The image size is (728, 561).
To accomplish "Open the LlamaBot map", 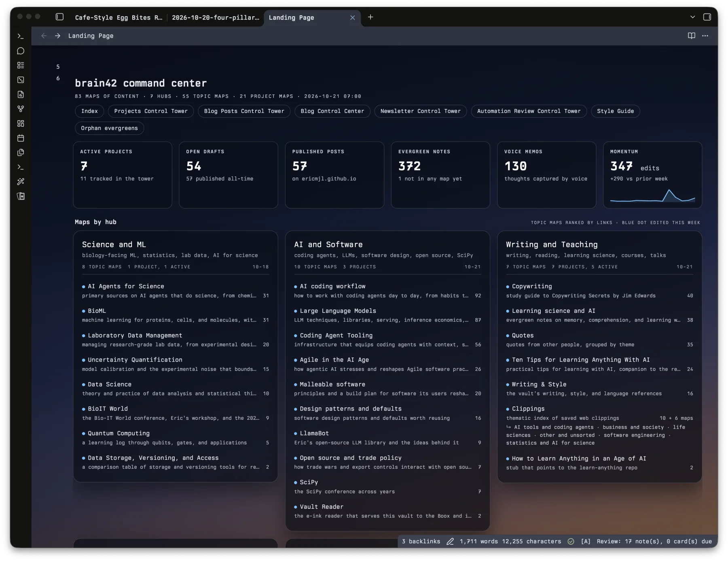I will (x=314, y=433).
